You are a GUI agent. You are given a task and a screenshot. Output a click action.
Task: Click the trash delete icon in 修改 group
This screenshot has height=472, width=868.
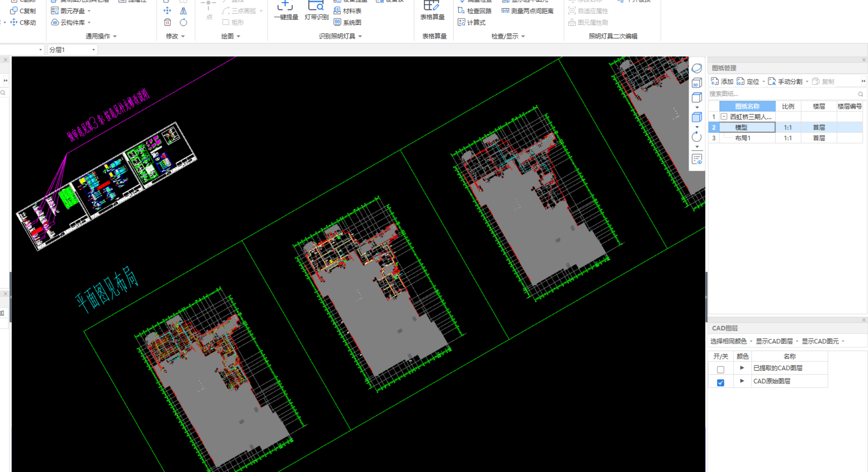(x=168, y=23)
